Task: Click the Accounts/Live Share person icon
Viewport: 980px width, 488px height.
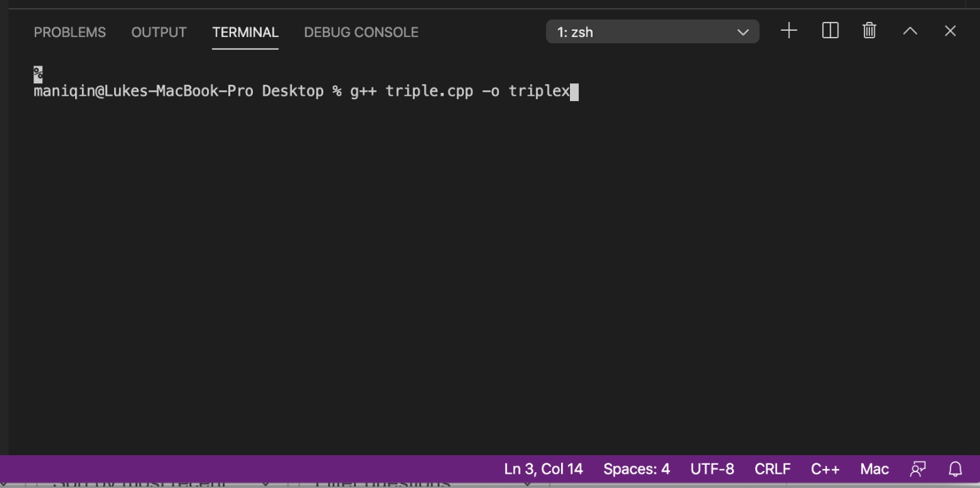Action: point(917,469)
